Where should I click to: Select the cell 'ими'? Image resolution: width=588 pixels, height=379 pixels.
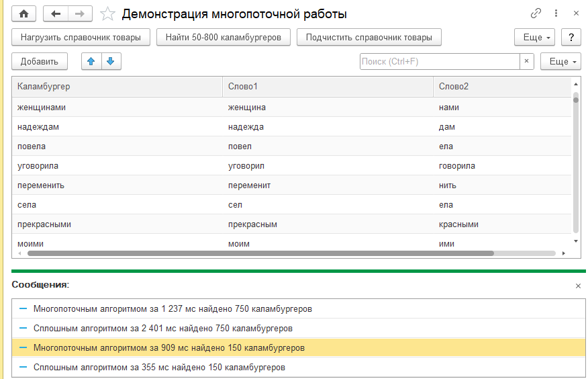click(x=502, y=243)
